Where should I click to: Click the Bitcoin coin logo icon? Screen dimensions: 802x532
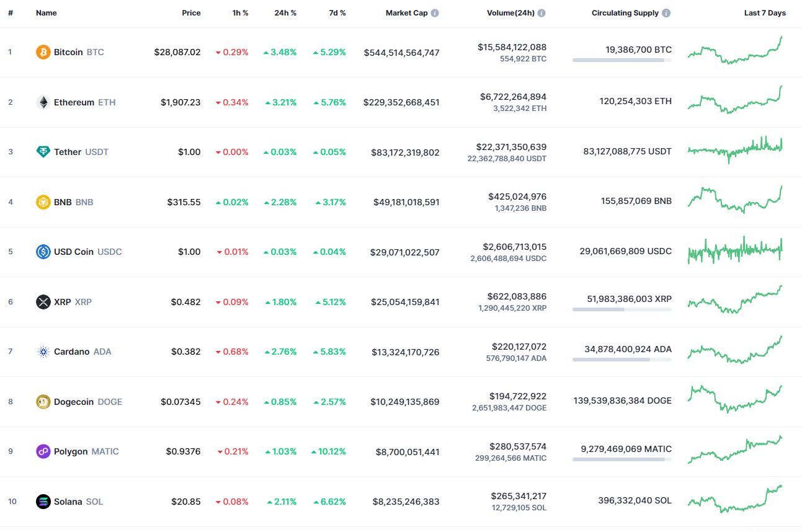point(43,52)
